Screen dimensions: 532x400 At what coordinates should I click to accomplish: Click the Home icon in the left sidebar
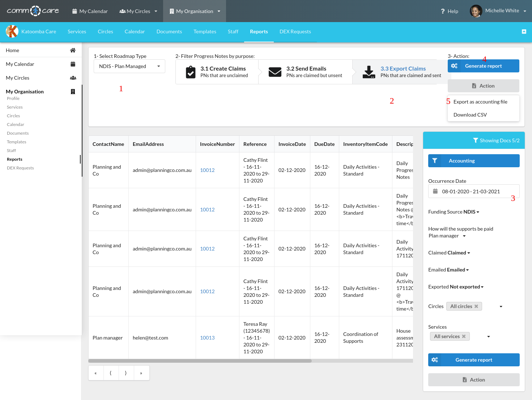tap(73, 50)
